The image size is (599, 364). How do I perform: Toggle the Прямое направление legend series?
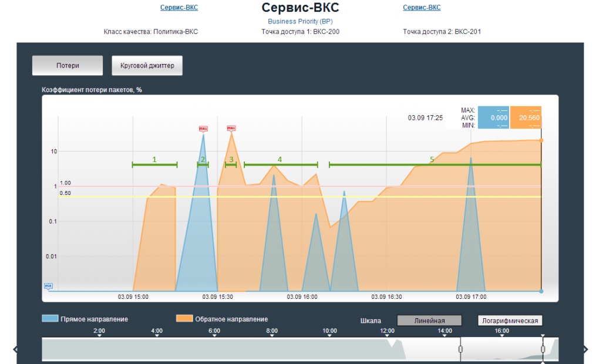click(85, 319)
